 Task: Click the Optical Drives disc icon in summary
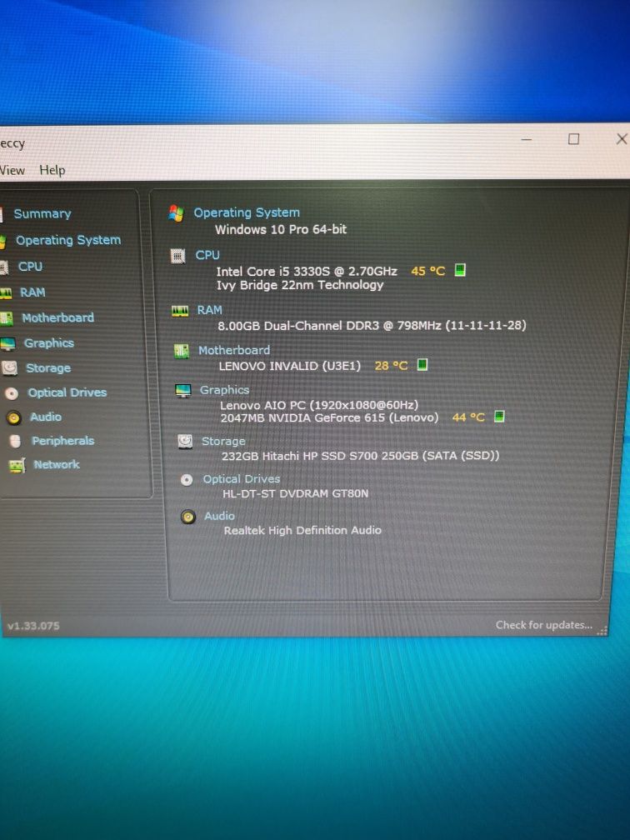[187, 480]
